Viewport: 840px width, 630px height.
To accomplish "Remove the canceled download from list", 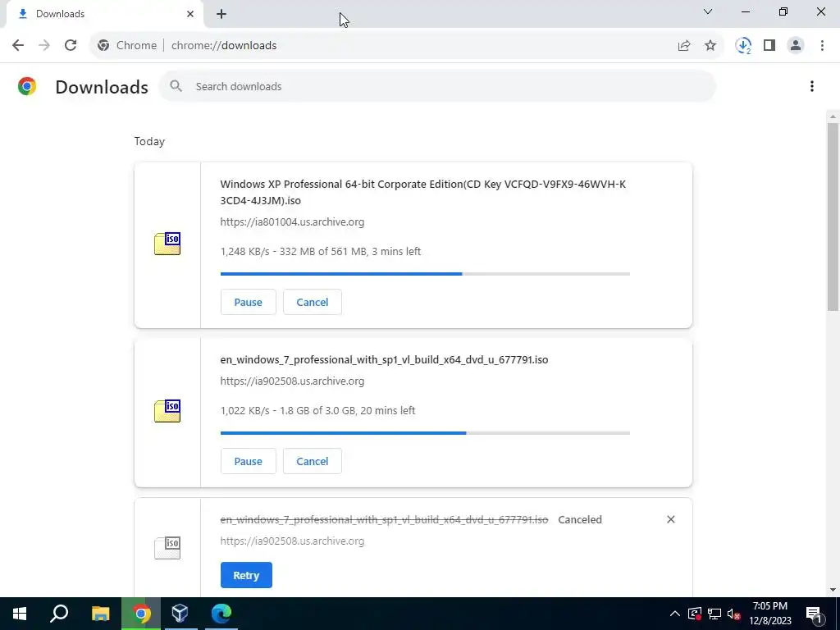I will pyautogui.click(x=671, y=519).
